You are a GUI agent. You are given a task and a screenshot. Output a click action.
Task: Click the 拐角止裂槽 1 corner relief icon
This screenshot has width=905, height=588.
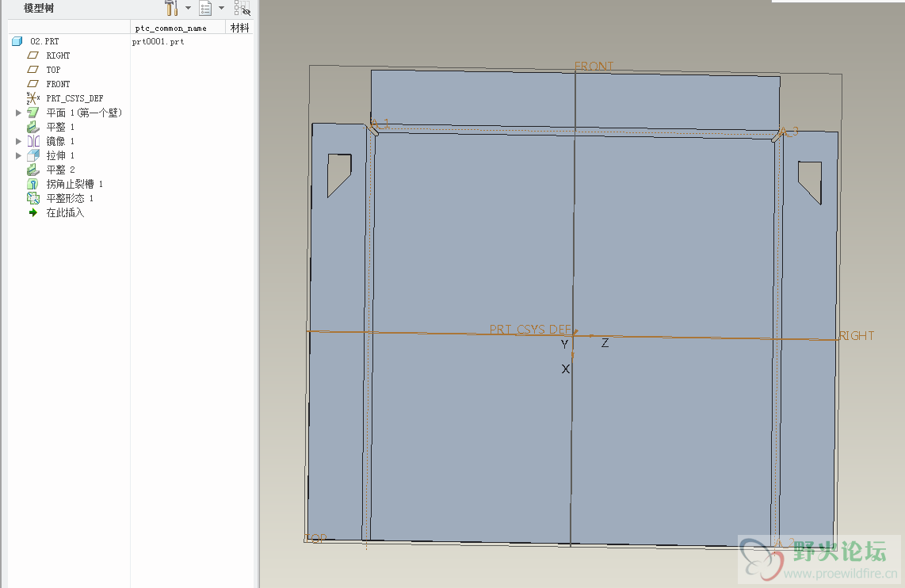point(33,184)
